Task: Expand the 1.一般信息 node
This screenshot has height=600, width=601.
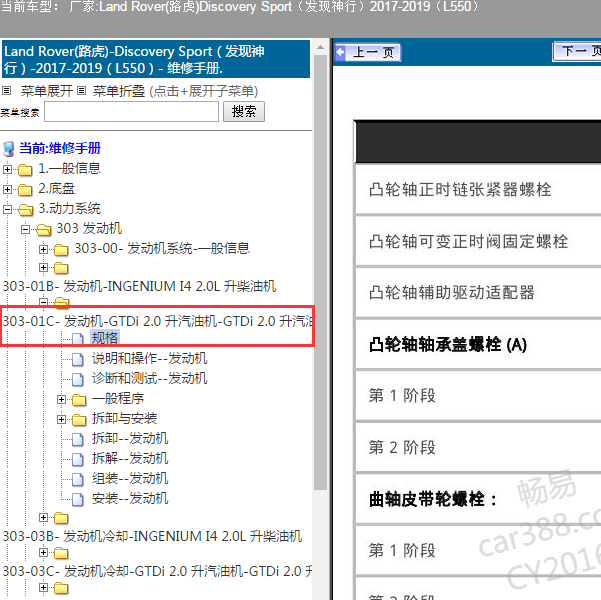Action: (7, 169)
